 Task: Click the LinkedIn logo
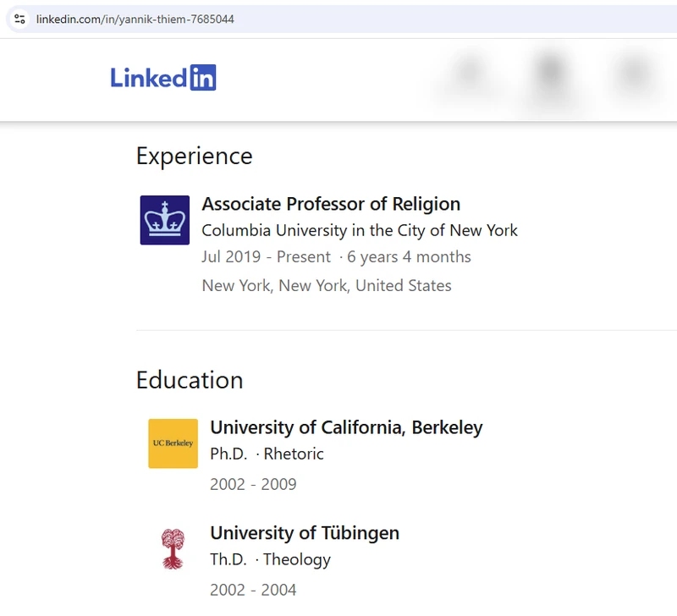pyautogui.click(x=163, y=78)
